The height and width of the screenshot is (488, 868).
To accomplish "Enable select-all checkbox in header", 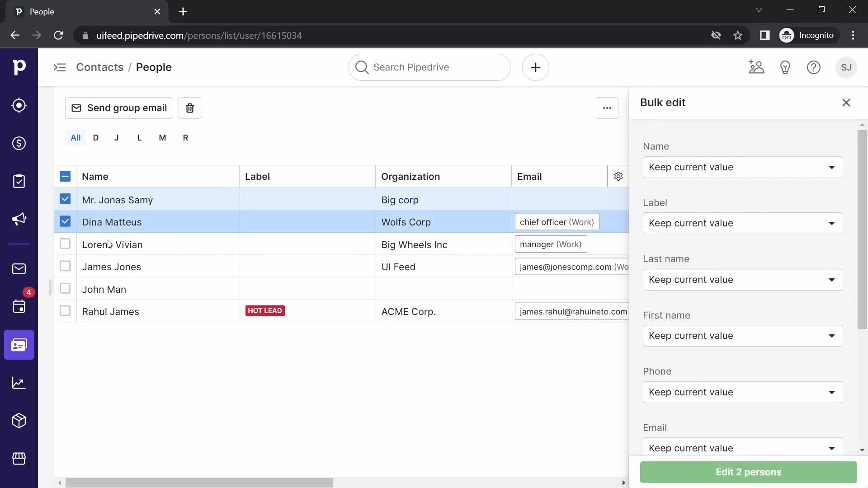I will point(65,176).
